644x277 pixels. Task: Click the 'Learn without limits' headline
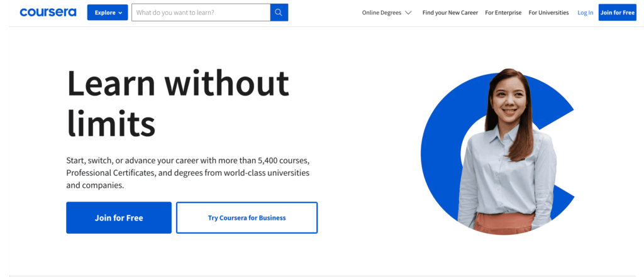pos(178,102)
